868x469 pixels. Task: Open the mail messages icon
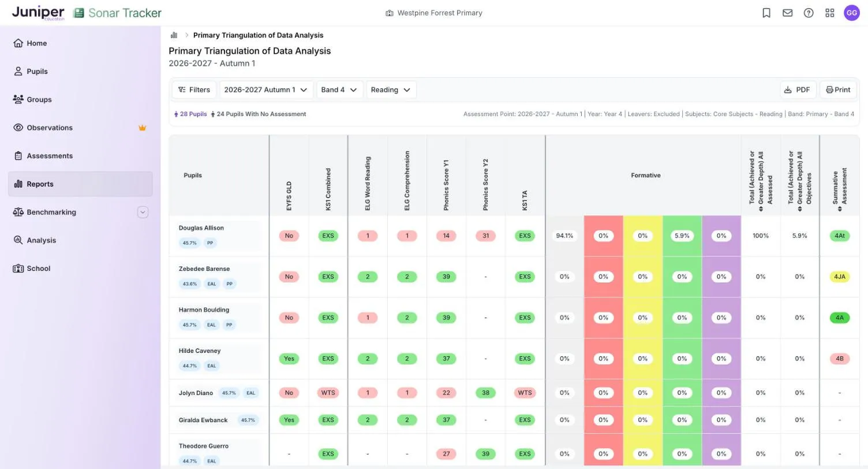coord(787,13)
